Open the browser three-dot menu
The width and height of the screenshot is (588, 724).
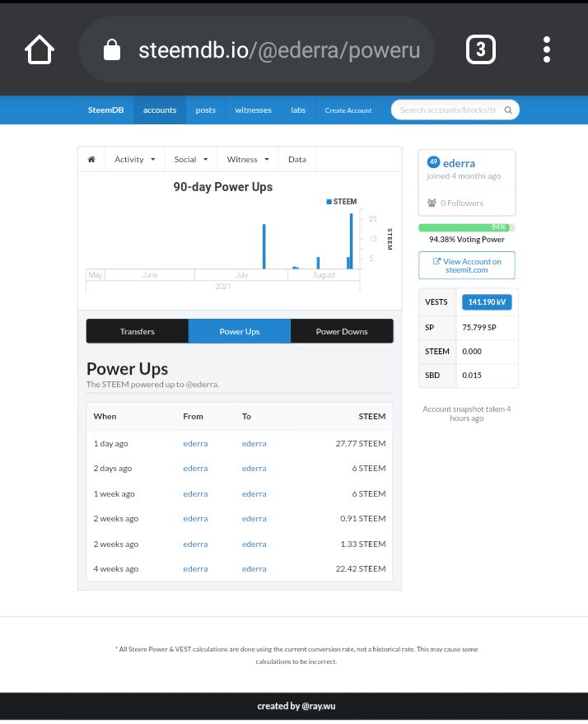click(547, 49)
